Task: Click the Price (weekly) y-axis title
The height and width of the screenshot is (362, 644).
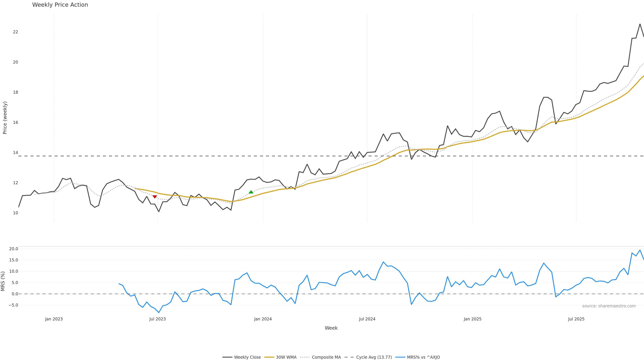Action: coord(5,118)
